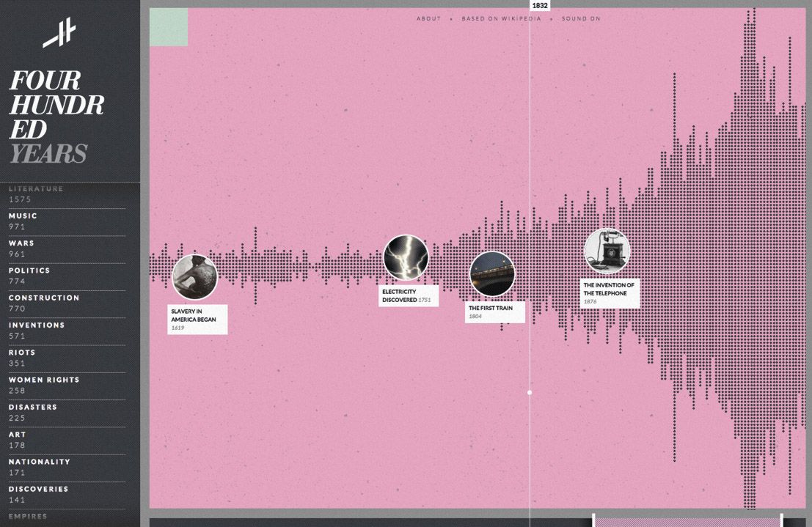This screenshot has width=812, height=527.
Task: Toggle the Sound On setting
Action: pos(580,18)
